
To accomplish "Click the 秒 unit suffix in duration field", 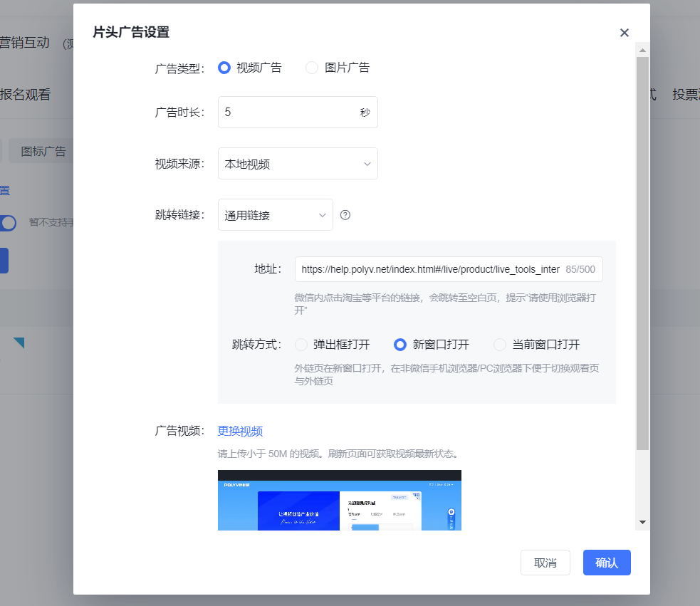I will point(365,113).
